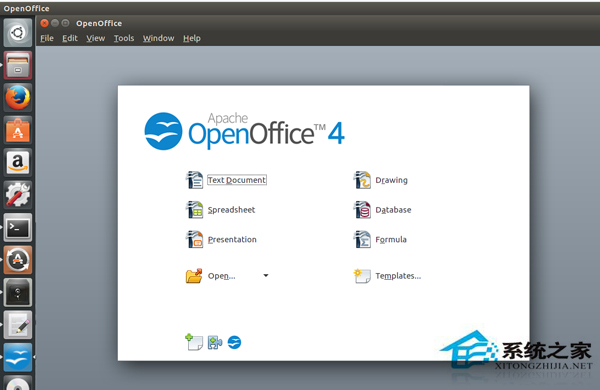Expand the Open recent documents arrow
The image size is (600, 390).
[266, 276]
